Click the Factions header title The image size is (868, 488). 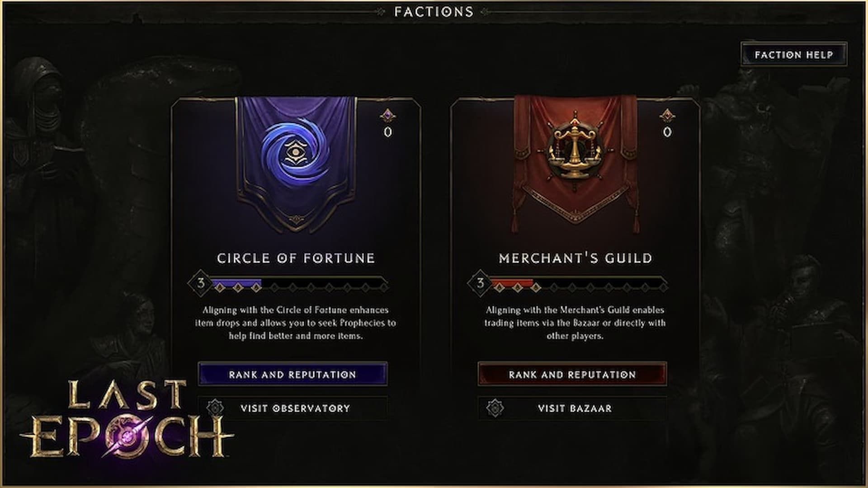point(434,12)
